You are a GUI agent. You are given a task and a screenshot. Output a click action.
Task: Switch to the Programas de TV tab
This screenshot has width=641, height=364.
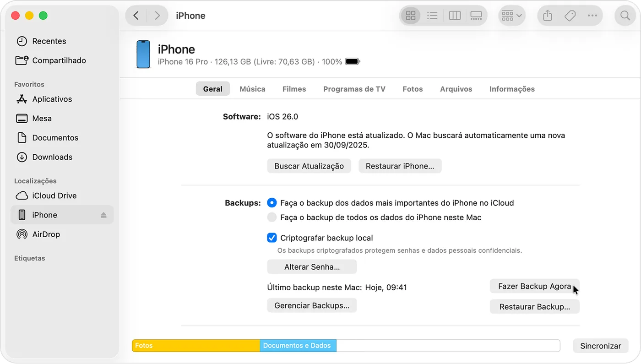(x=354, y=89)
